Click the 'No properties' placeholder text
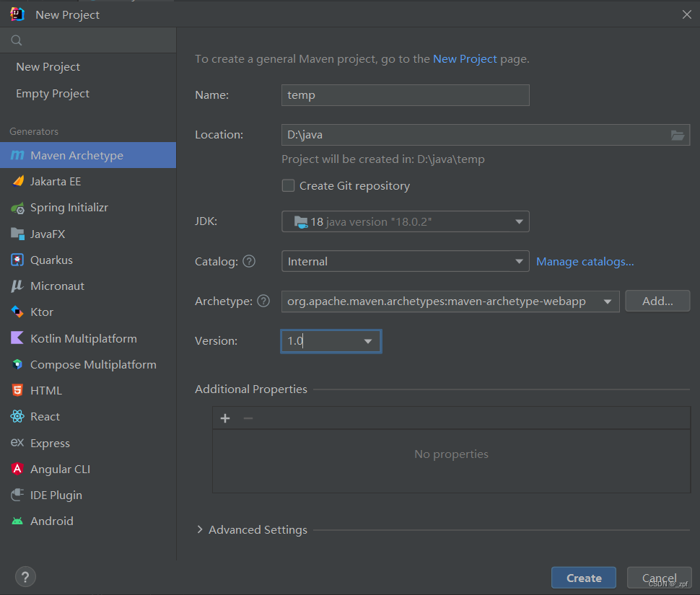This screenshot has height=595, width=700. (451, 454)
